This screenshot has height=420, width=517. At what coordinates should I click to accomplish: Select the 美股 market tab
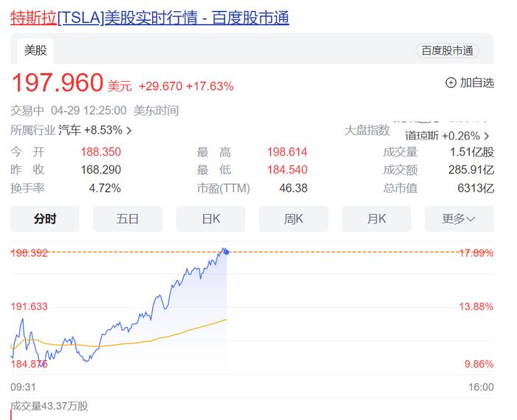pyautogui.click(x=35, y=50)
